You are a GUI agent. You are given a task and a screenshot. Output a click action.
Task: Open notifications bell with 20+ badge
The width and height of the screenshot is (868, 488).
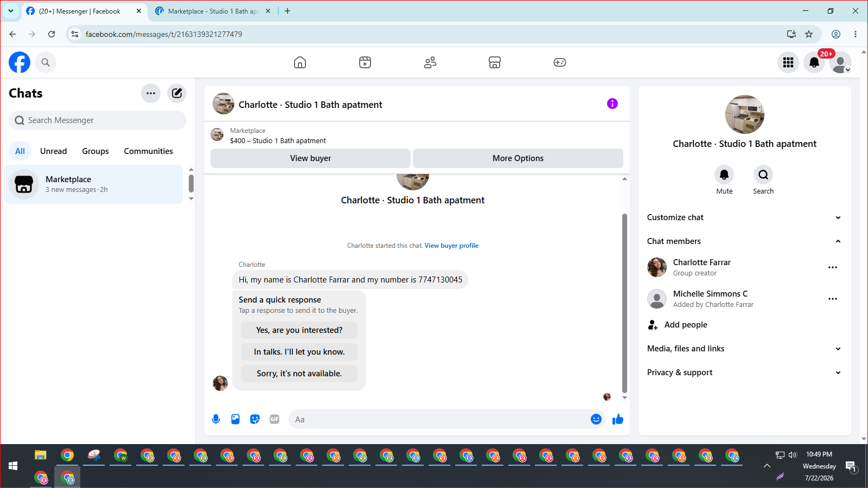[814, 62]
